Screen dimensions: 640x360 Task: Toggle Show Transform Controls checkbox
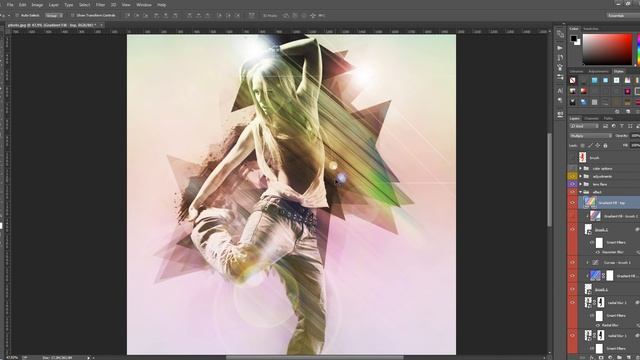pyautogui.click(x=73, y=16)
